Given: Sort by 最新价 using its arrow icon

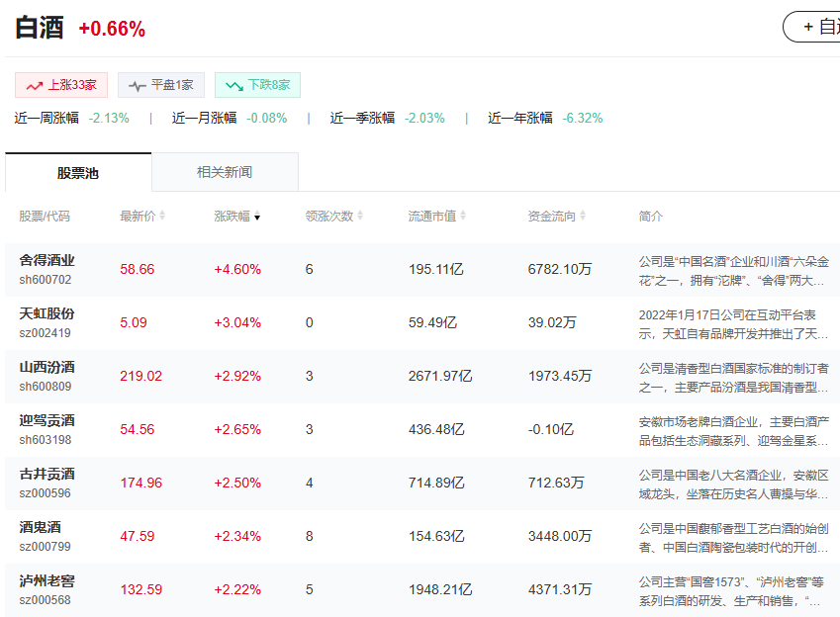Looking at the screenshot, I should 162,216.
